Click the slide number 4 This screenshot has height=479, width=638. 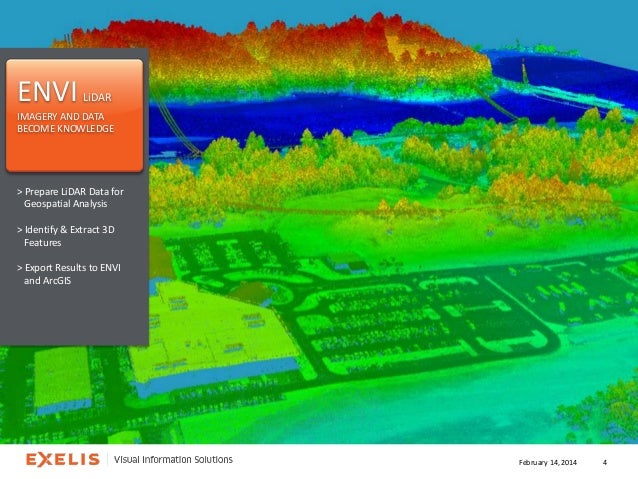605,462
